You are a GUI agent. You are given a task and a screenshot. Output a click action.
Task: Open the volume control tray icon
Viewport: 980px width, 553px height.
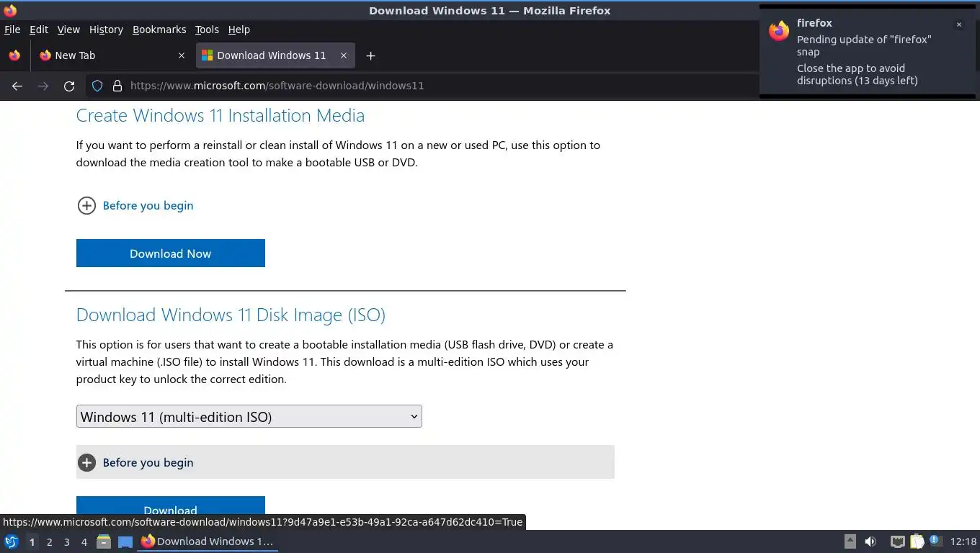(870, 541)
